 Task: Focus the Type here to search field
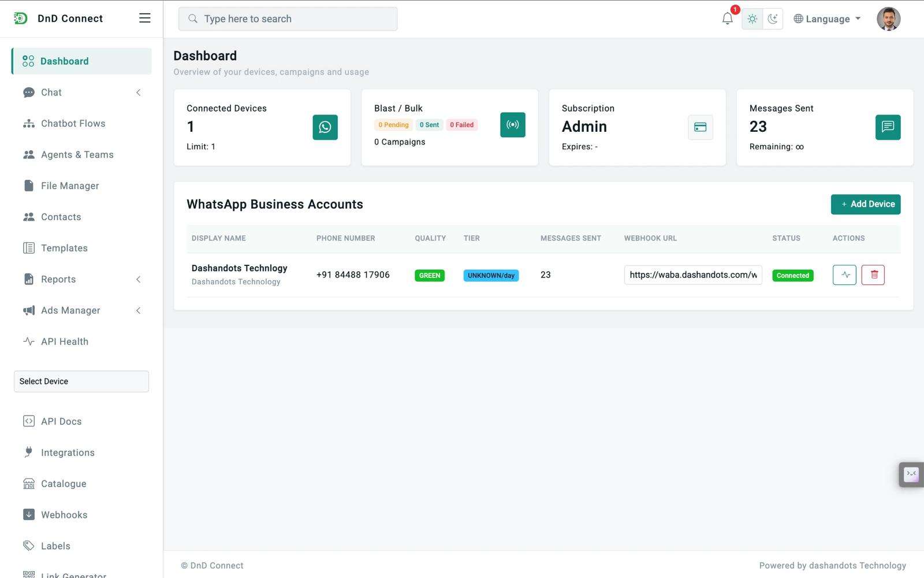pyautogui.click(x=288, y=19)
